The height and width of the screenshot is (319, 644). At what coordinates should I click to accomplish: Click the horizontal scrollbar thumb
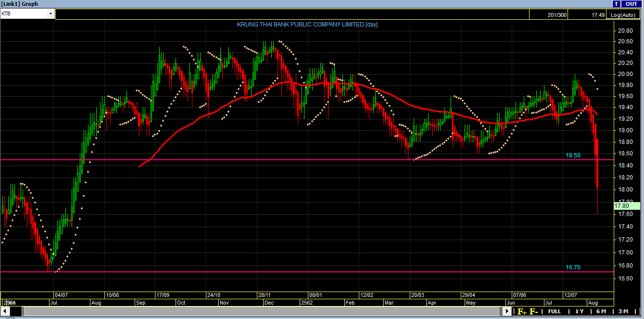262,311
